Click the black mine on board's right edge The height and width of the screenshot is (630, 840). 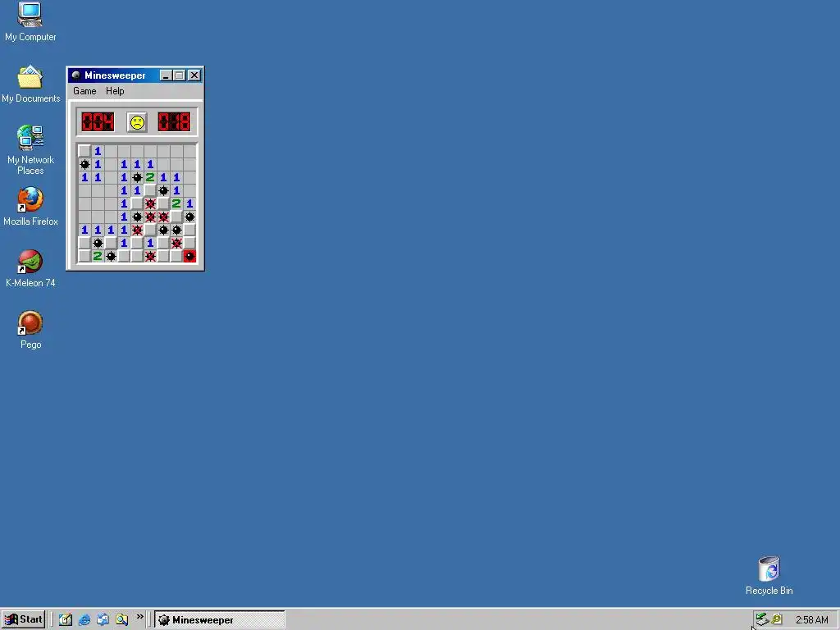click(x=189, y=217)
